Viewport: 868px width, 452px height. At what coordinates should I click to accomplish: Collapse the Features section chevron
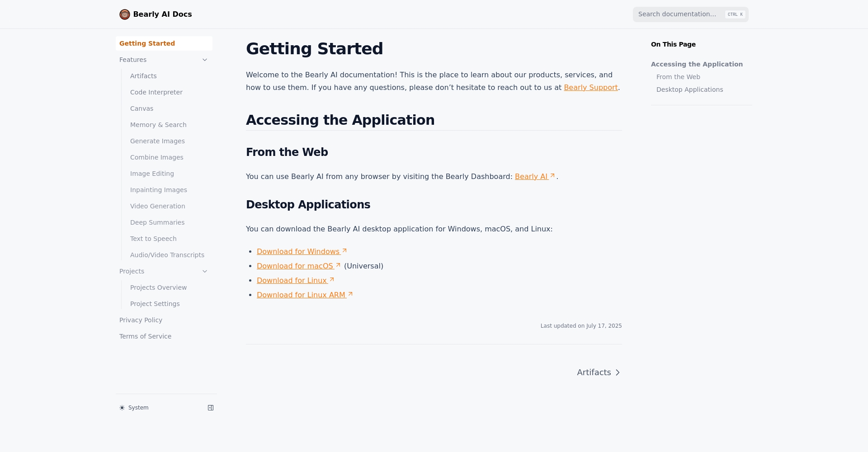coord(205,60)
